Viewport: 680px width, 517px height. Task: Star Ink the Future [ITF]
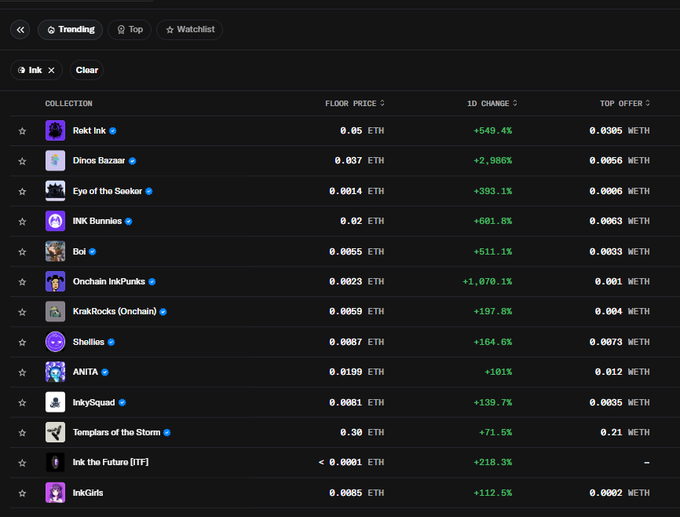[22, 463]
